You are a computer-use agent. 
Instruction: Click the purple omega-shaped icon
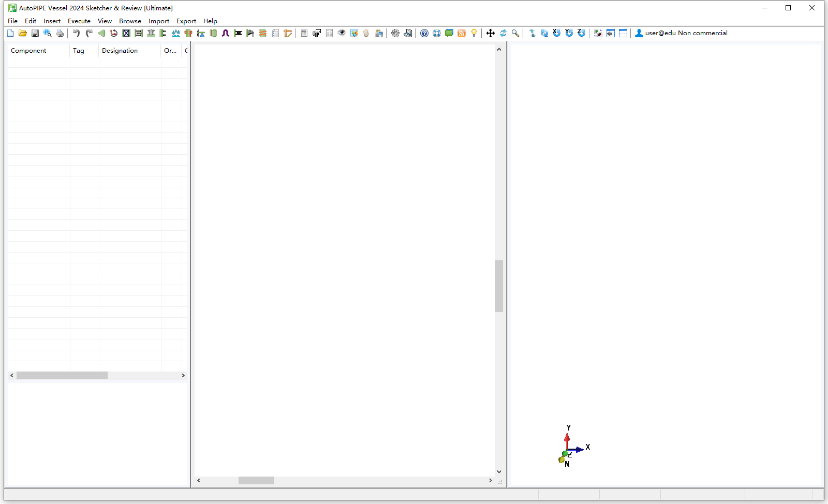pyautogui.click(x=226, y=33)
